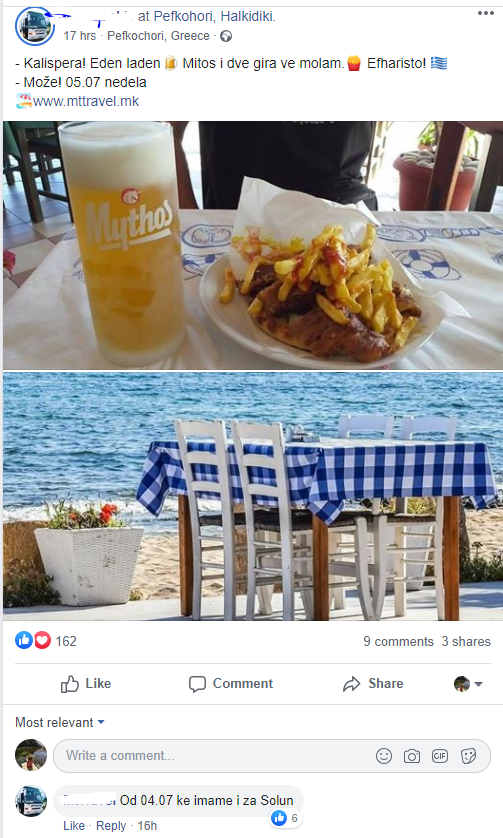This screenshot has width=503, height=838.
Task: Insert an emoji using the smiley icon
Action: point(384,756)
